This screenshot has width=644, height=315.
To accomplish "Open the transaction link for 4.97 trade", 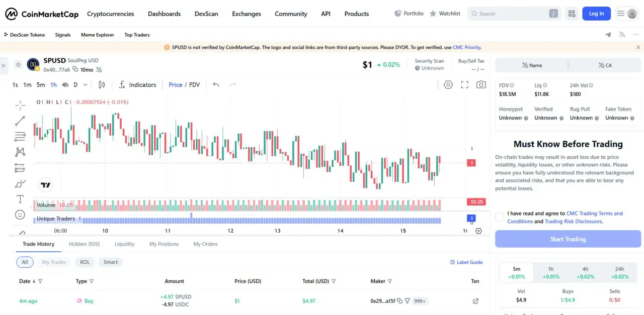I will (x=475, y=301).
